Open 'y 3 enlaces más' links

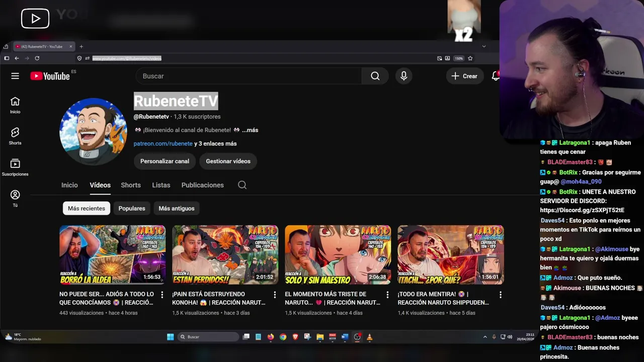coord(215,144)
